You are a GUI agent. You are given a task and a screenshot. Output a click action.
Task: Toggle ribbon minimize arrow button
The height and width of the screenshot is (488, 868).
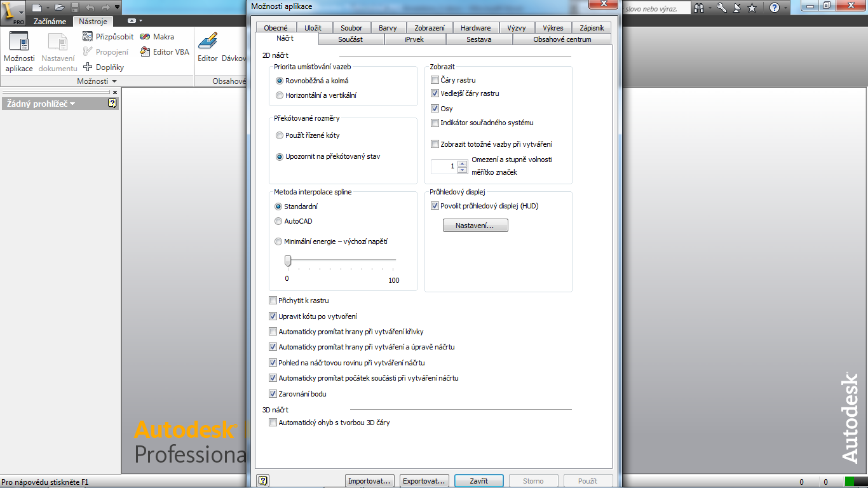click(131, 21)
